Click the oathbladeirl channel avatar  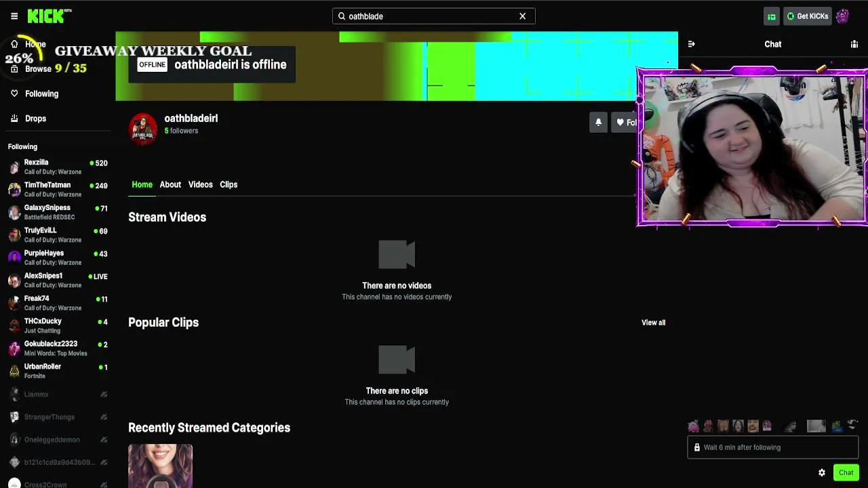pyautogui.click(x=143, y=128)
